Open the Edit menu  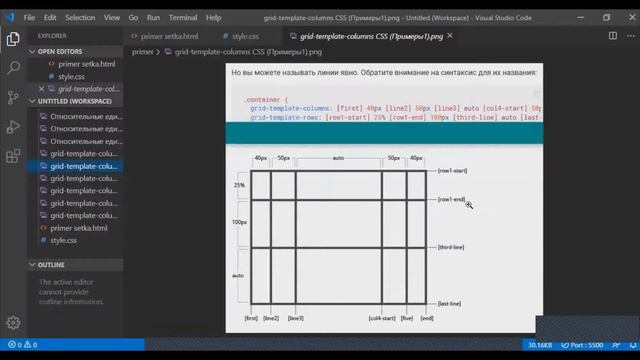click(50, 18)
